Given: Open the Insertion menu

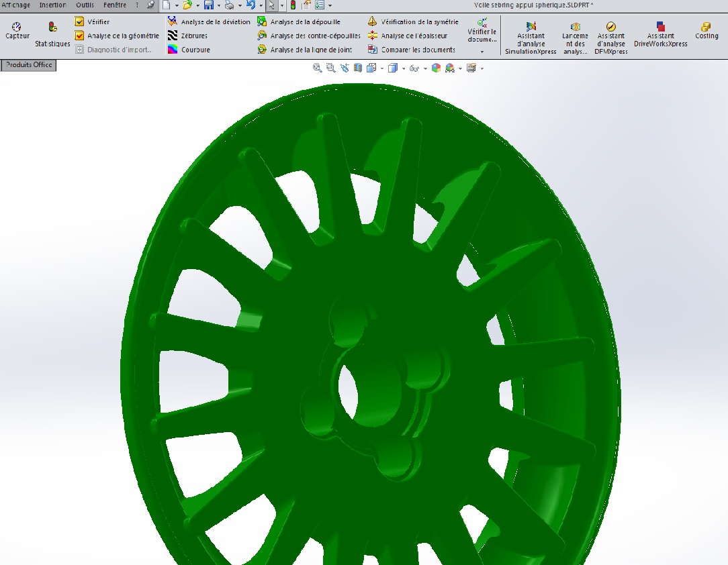Looking at the screenshot, I should coord(52,5).
